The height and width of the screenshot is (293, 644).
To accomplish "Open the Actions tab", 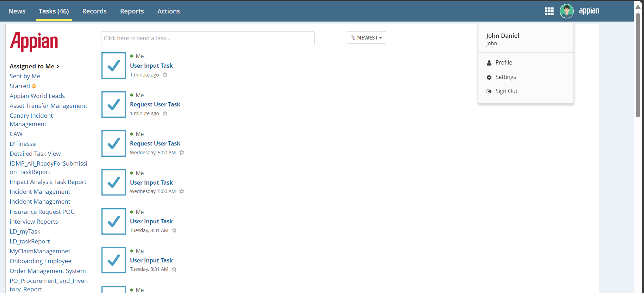I will [x=169, y=11].
